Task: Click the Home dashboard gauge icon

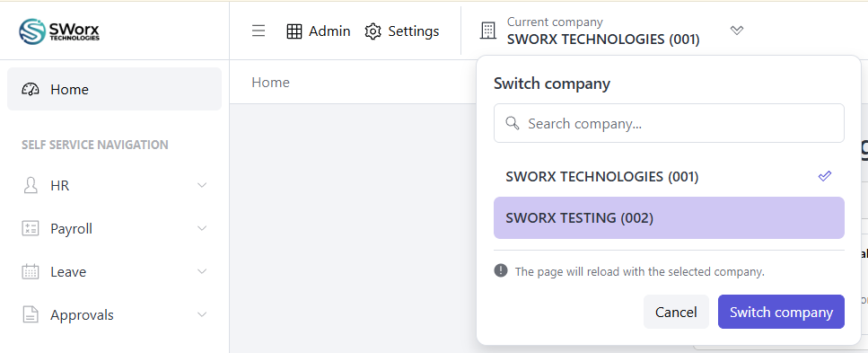Action: [31, 89]
